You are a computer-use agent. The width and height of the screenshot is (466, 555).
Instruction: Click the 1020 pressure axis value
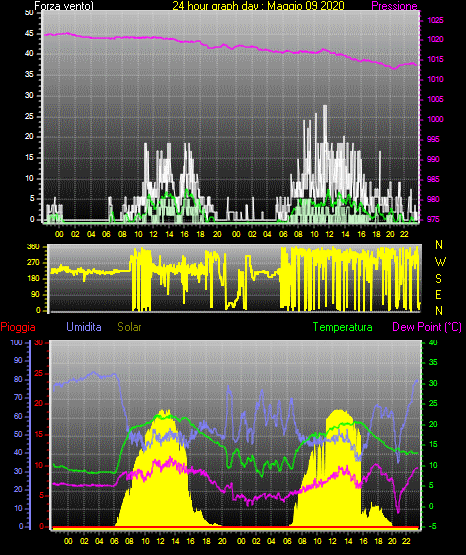[435, 39]
